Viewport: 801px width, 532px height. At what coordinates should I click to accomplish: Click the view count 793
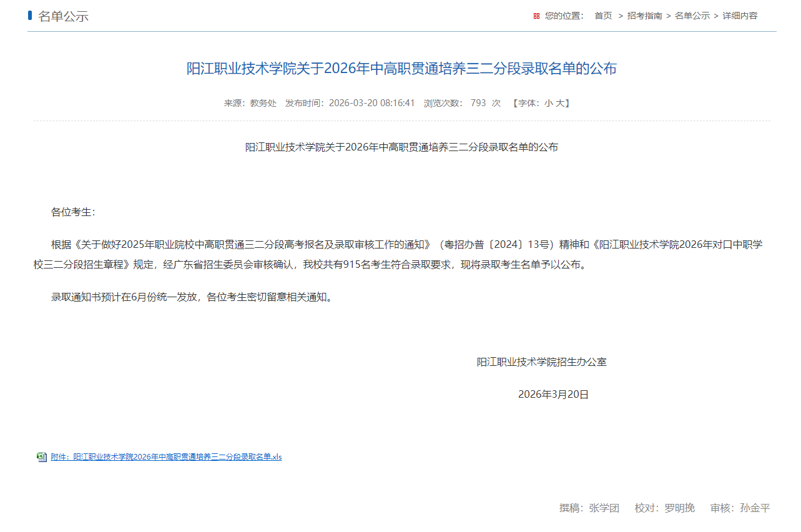pyautogui.click(x=478, y=103)
